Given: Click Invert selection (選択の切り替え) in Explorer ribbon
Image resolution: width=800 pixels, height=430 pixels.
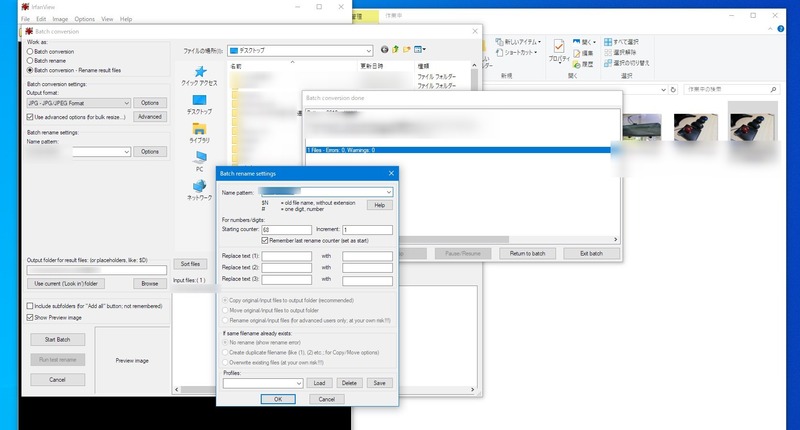Looking at the screenshot, I should click(x=627, y=63).
